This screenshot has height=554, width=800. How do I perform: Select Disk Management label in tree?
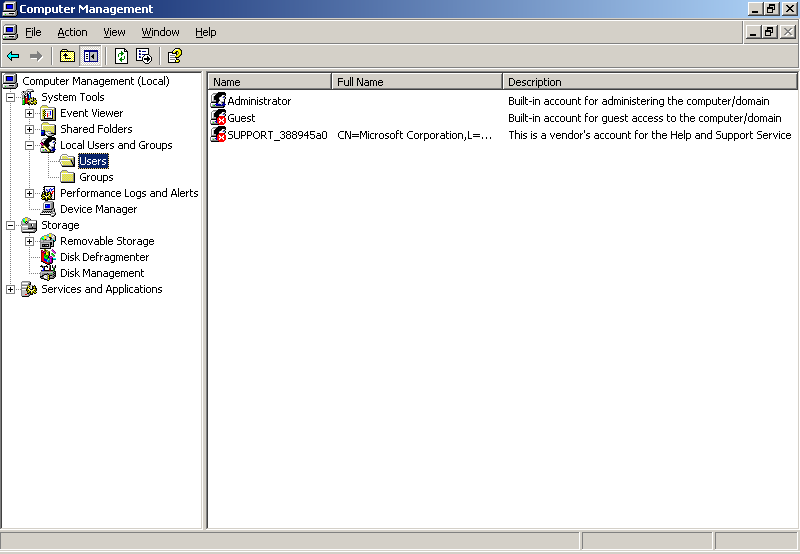tap(102, 273)
